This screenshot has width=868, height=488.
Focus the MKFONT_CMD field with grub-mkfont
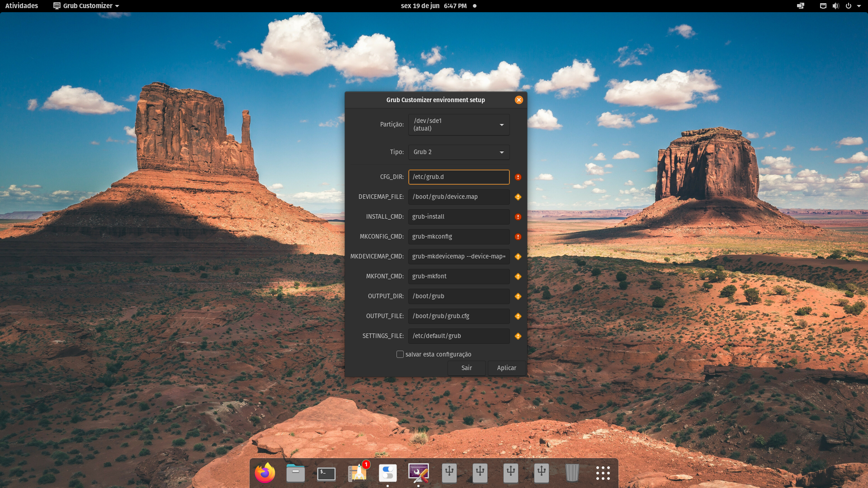pos(459,277)
